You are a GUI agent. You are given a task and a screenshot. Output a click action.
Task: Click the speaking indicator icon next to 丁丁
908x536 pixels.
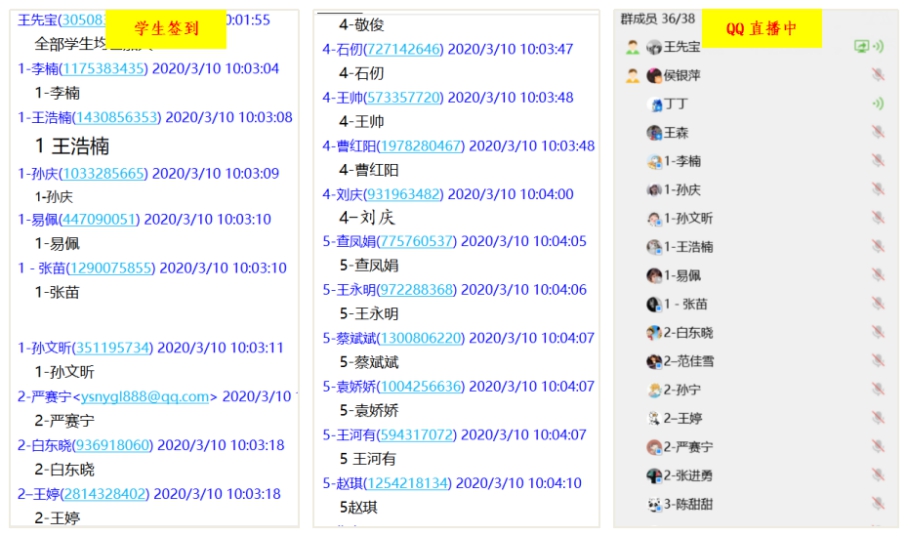point(878,103)
